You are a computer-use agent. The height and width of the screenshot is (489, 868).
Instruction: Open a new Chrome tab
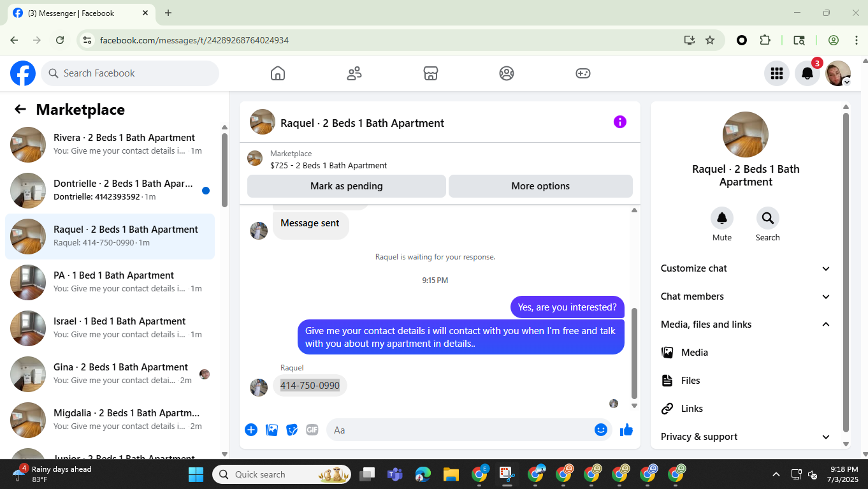(168, 13)
